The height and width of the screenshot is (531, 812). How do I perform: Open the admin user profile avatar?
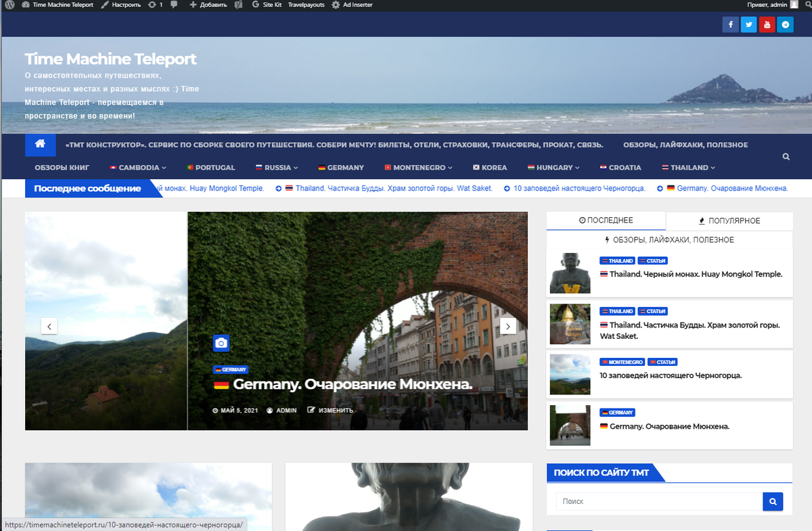794,5
